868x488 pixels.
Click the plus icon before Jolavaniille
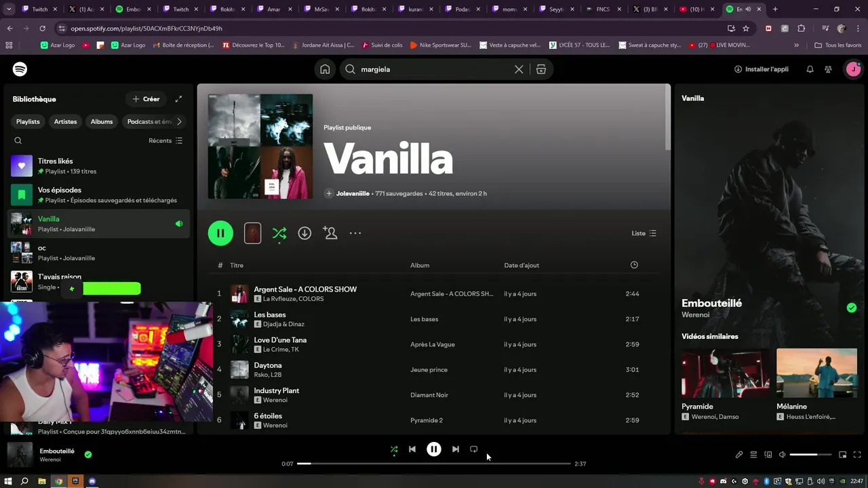329,193
